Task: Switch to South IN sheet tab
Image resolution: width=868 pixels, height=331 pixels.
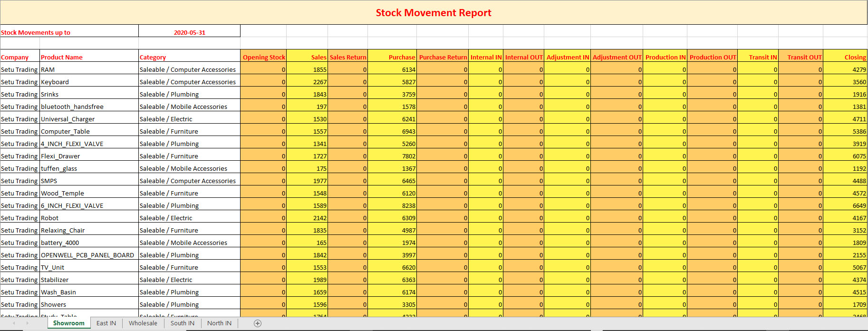Action: tap(183, 323)
